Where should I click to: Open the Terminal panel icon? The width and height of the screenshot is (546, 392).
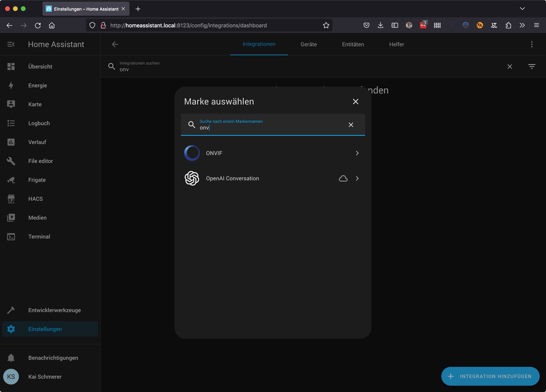11,237
